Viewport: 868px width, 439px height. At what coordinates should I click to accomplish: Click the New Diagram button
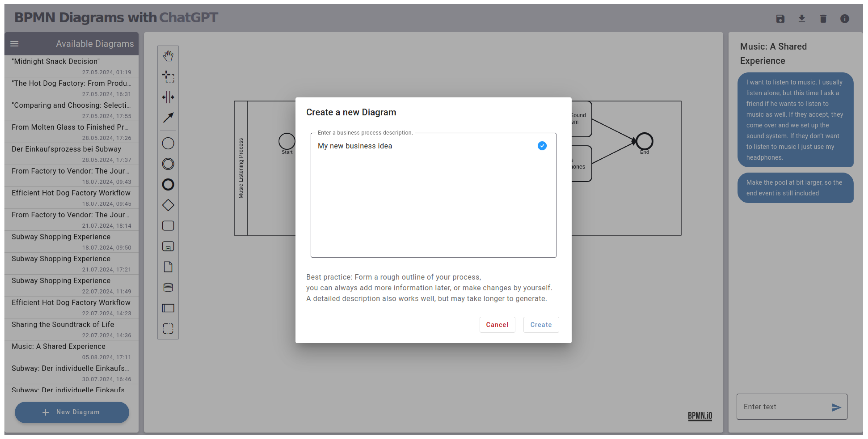(72, 412)
